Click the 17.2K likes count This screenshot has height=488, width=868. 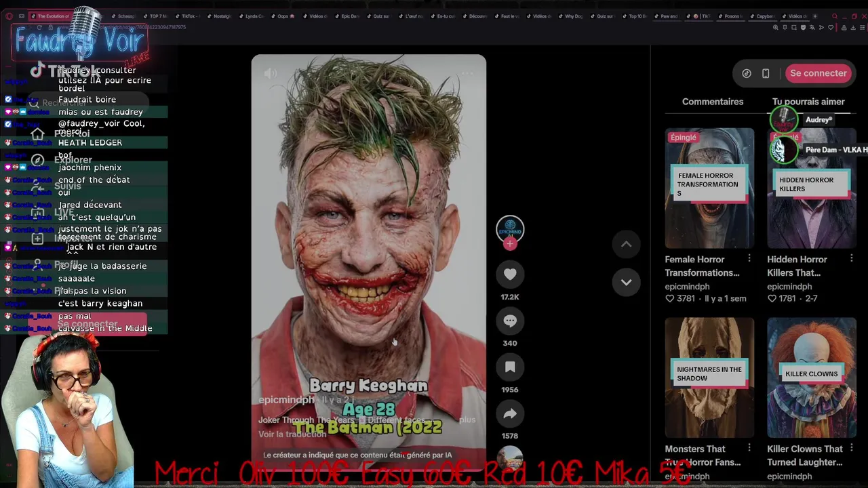point(510,297)
